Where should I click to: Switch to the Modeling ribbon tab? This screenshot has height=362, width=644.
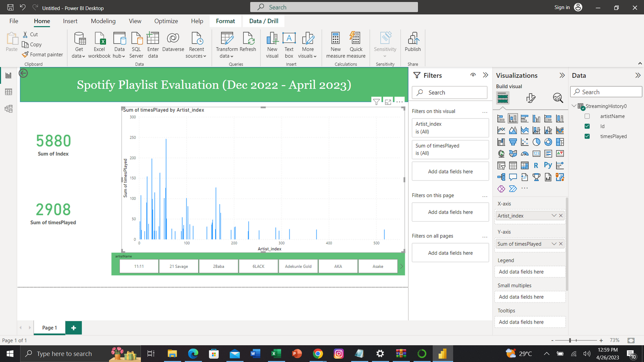[x=103, y=21]
